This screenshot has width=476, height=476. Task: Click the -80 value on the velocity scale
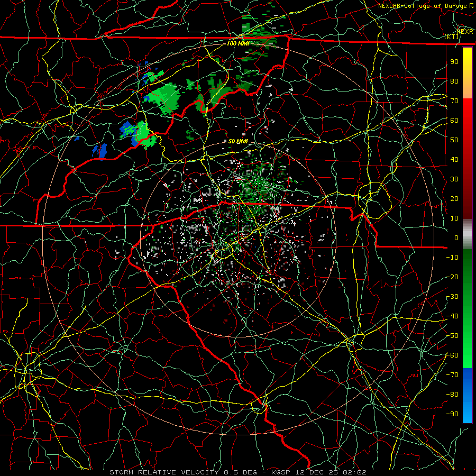452,395
